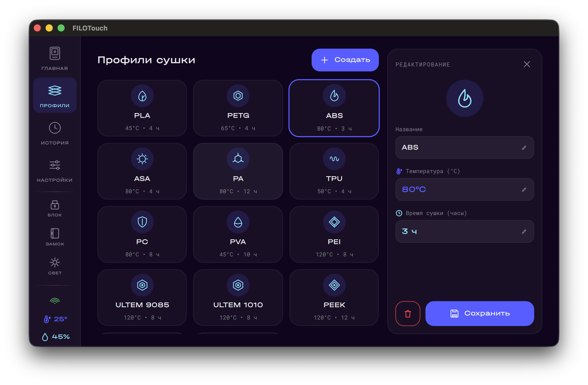Click the Создать create profile button
Image resolution: width=588 pixels, height=385 pixels.
[345, 60]
